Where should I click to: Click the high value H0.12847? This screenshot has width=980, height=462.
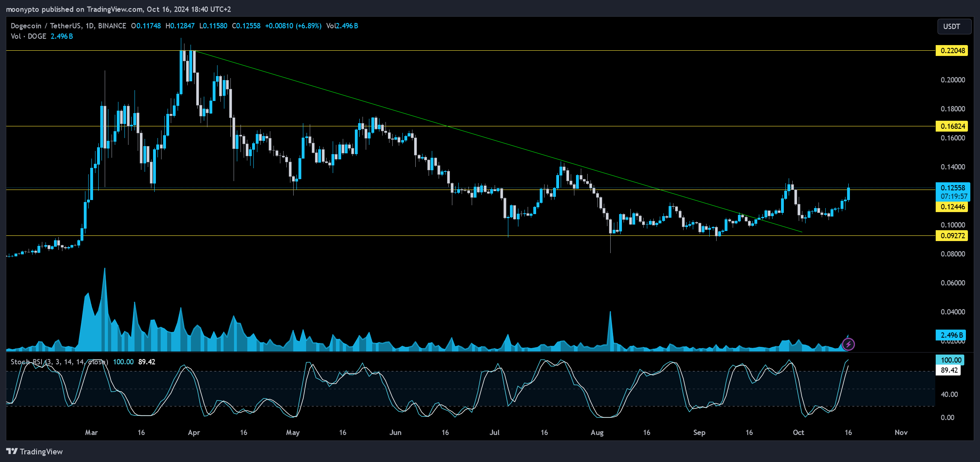click(180, 26)
